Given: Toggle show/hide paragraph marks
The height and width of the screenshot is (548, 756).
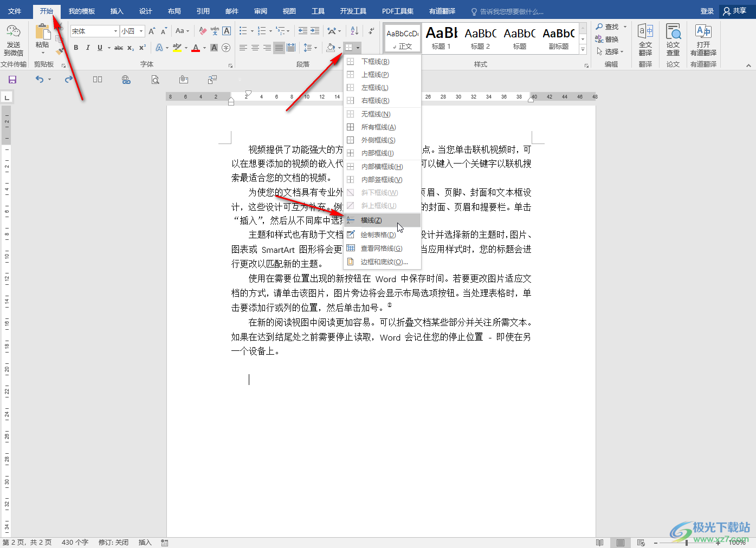Looking at the screenshot, I should (371, 31).
